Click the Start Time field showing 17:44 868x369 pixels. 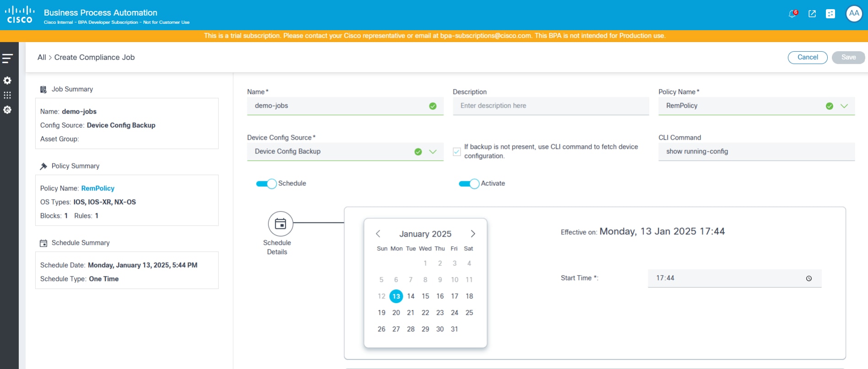pos(734,278)
